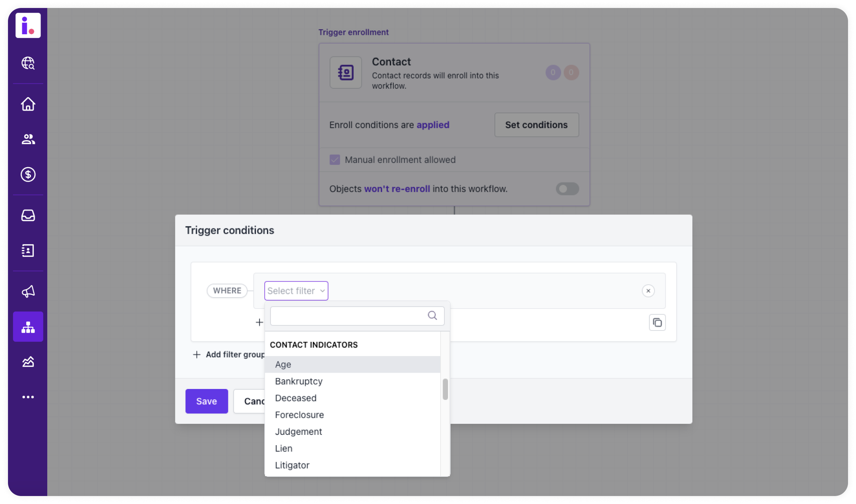Select the lists/records icon

pyautogui.click(x=28, y=250)
